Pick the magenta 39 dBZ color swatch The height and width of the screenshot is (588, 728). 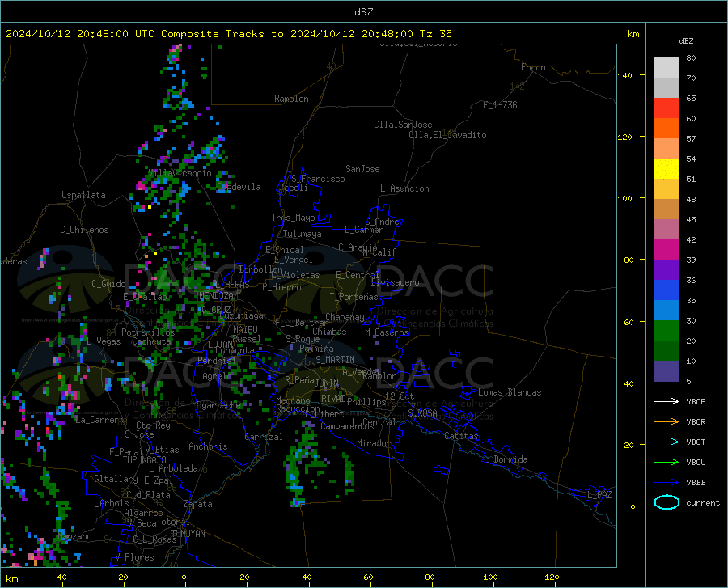tap(667, 250)
